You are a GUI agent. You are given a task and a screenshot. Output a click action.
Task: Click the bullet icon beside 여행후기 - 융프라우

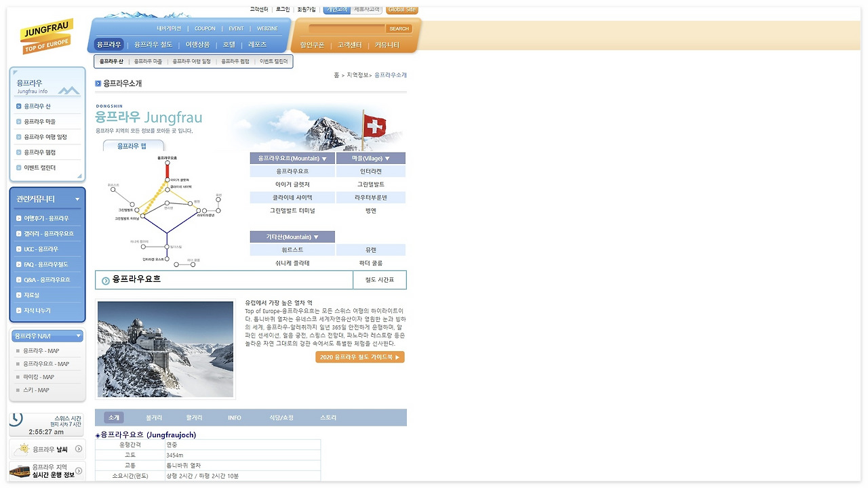(18, 218)
